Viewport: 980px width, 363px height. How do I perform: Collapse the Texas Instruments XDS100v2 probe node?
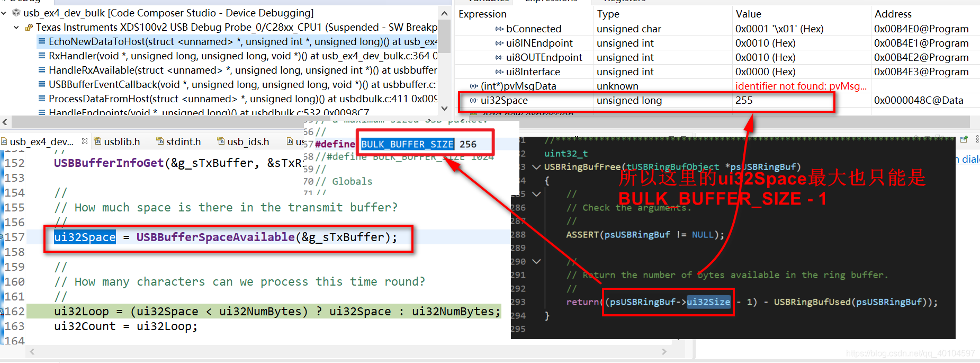click(16, 27)
